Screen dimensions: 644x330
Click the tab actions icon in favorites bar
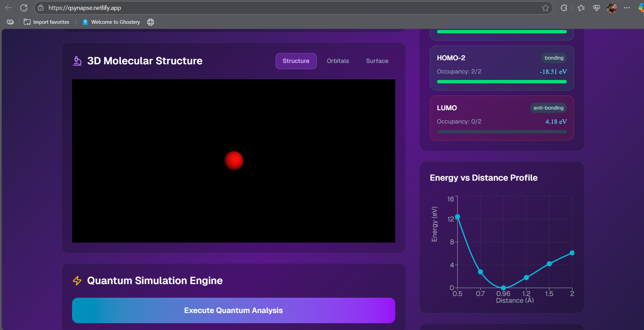(x=11, y=22)
